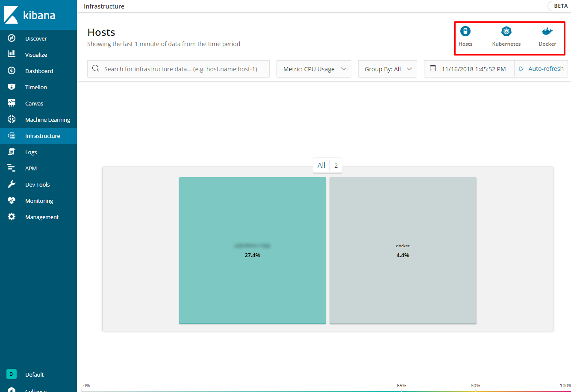Go to Canvas menu label
Image resolution: width=571 pixels, height=392 pixels.
34,103
